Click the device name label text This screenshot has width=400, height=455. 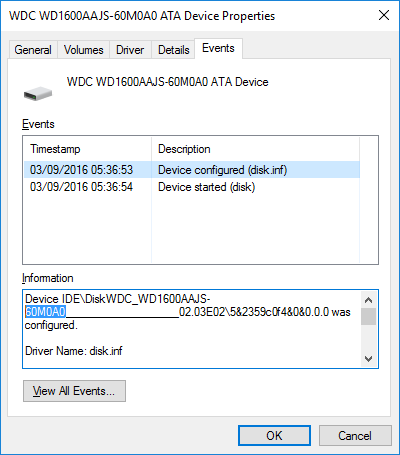[x=168, y=82]
